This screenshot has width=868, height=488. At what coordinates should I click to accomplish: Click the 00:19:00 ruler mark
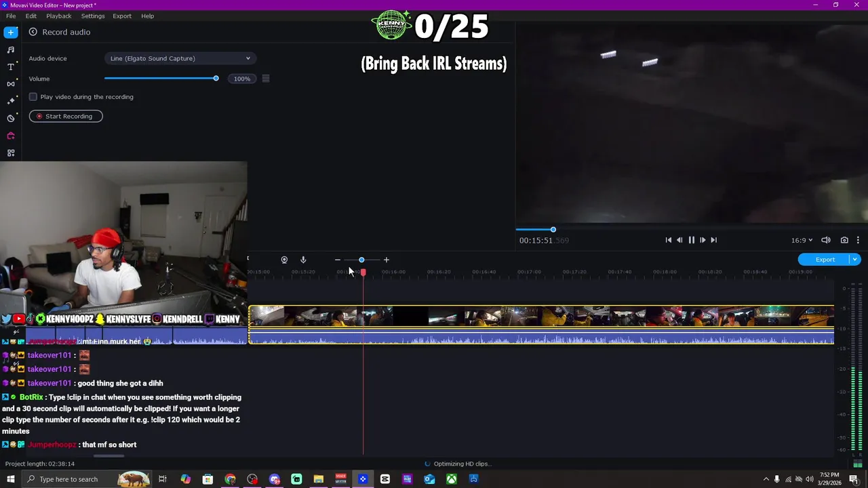pyautogui.click(x=800, y=272)
